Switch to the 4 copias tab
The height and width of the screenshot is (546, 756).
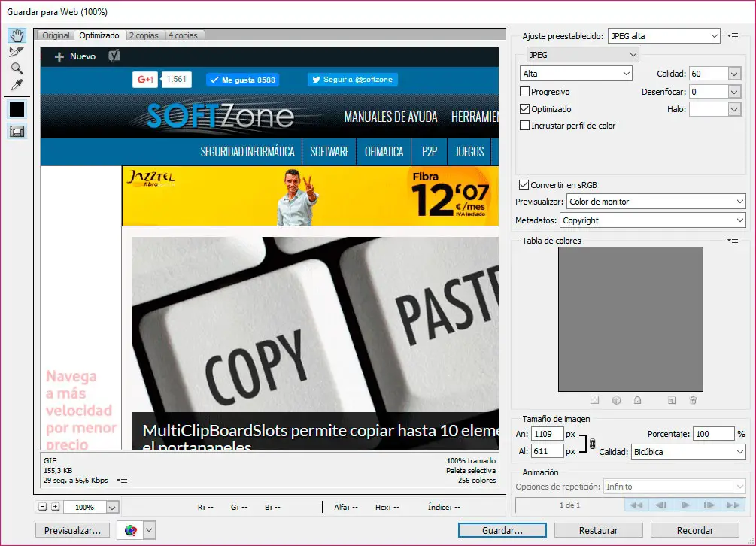coord(184,35)
